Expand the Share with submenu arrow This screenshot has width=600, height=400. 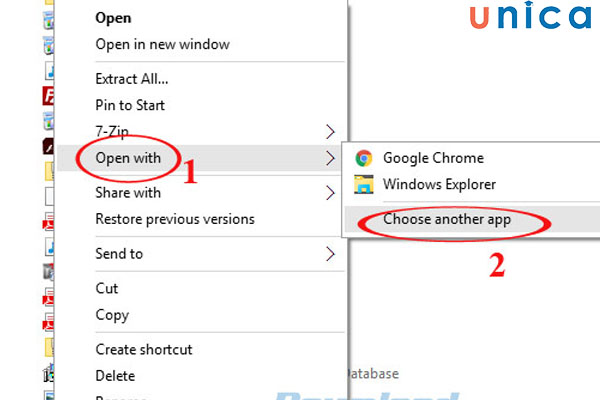330,193
